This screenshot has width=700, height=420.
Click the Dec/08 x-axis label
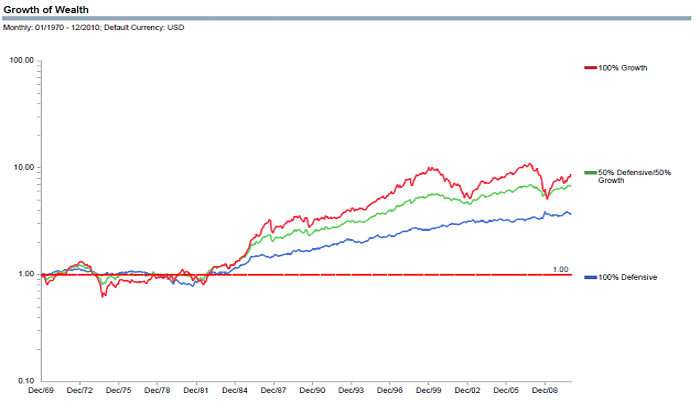click(545, 391)
